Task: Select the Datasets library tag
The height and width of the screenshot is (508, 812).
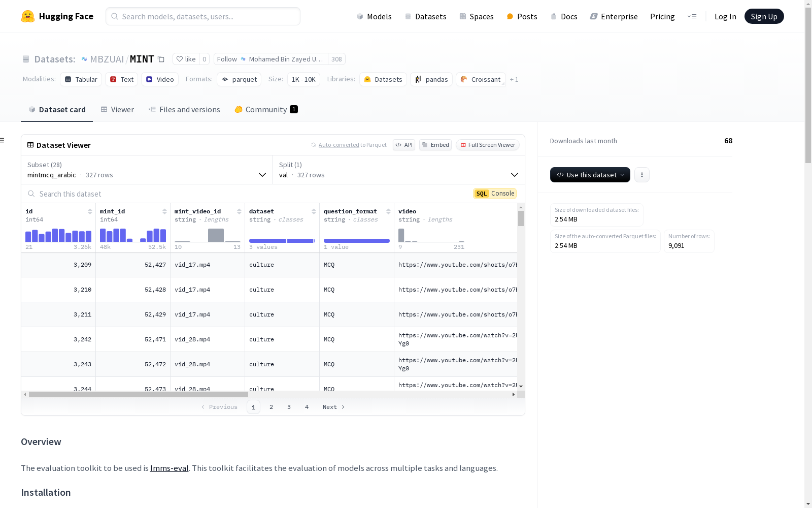Action: point(383,79)
